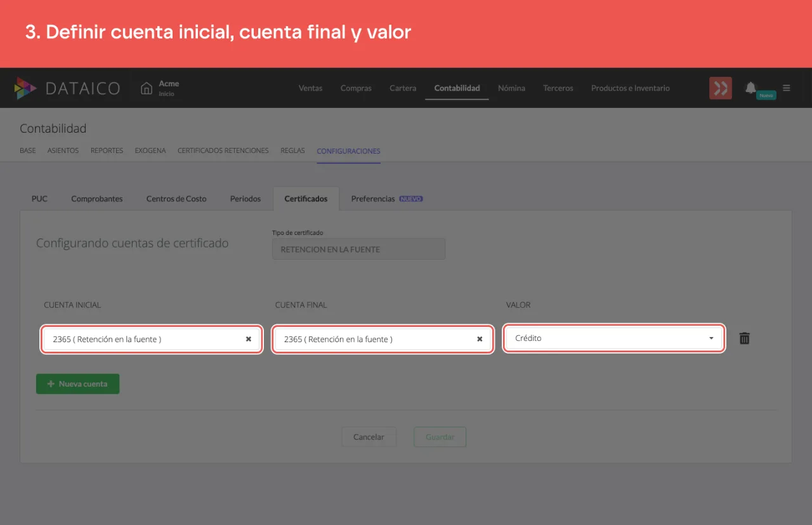The height and width of the screenshot is (525, 812).
Task: Clear the Cuenta Inicial field with X
Action: pos(249,339)
